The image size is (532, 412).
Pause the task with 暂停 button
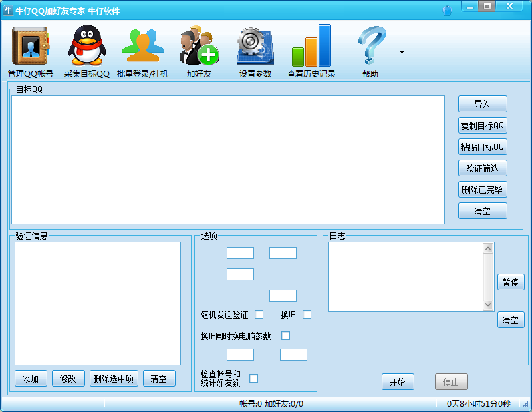pyautogui.click(x=511, y=282)
